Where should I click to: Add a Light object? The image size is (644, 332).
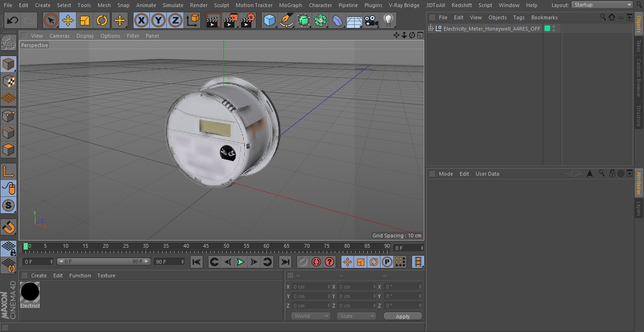388,20
